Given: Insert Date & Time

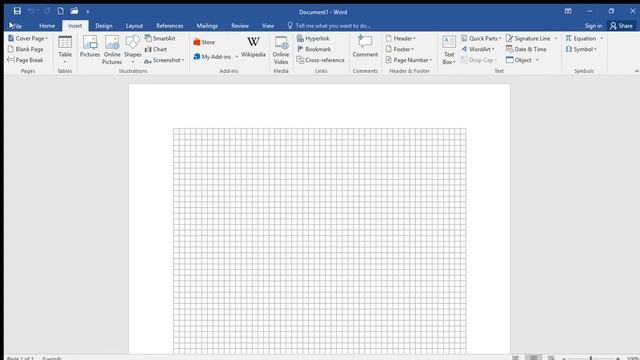Looking at the screenshot, I should [x=527, y=49].
